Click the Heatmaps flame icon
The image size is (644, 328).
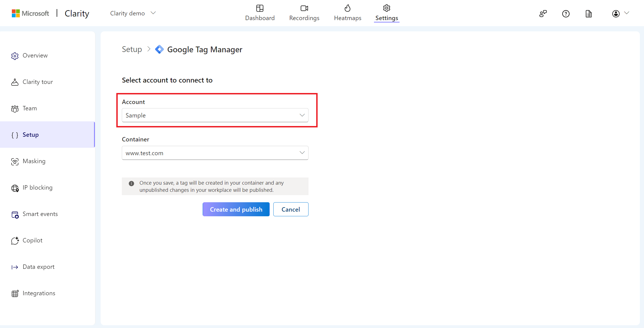tap(348, 8)
